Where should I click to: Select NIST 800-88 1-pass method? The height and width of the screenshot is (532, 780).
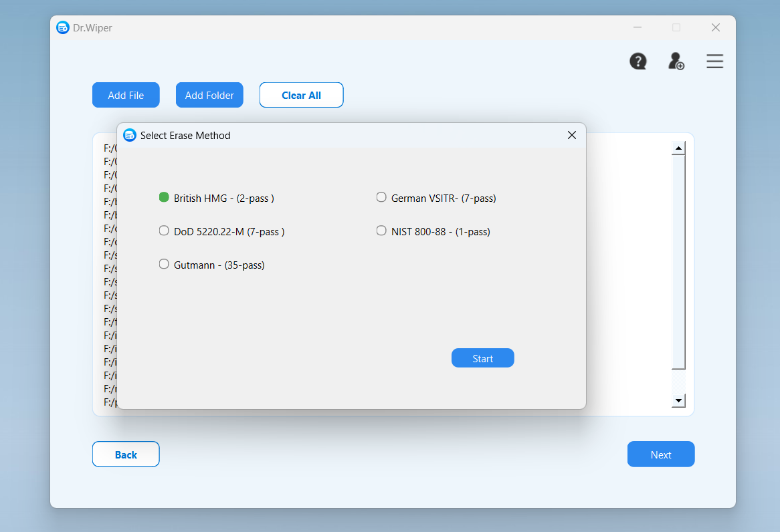(381, 231)
